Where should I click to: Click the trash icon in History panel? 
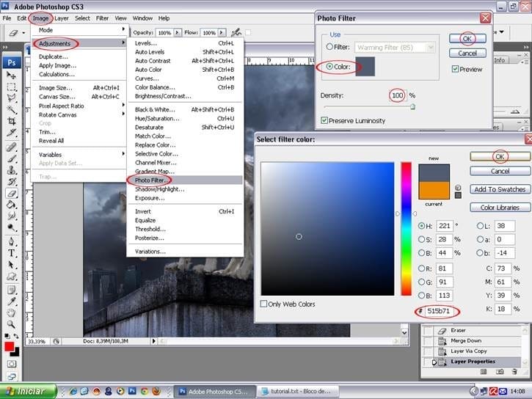click(514, 372)
